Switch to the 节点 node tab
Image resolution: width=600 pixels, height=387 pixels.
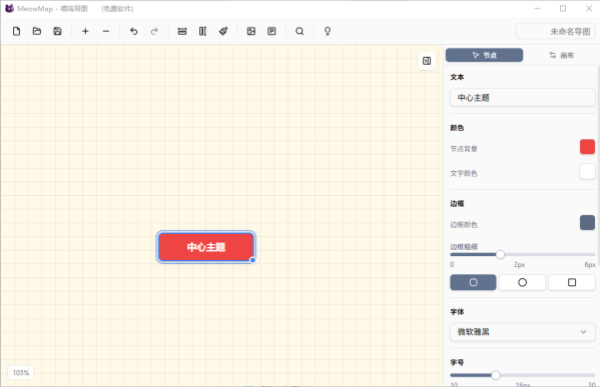tap(484, 55)
